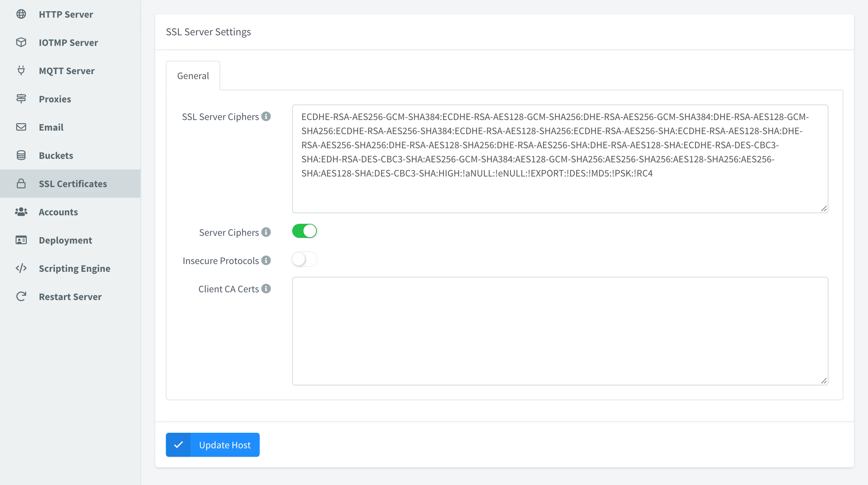Select SSL Certificates in sidebar
This screenshot has width=868, height=485.
(70, 184)
